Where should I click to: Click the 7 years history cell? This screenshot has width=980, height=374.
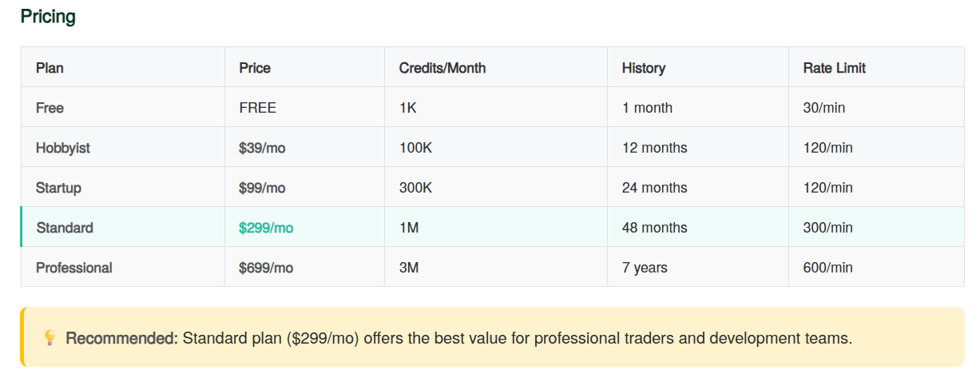coord(645,268)
